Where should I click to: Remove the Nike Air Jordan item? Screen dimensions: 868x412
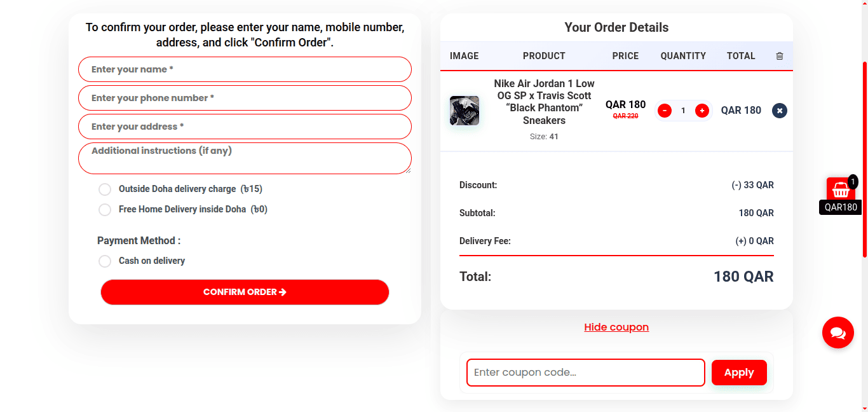(780, 111)
